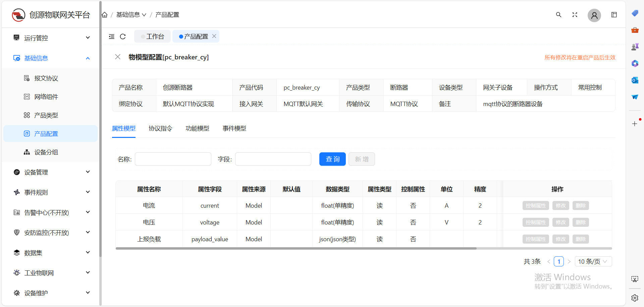Click the blue collections tag icon in Edge sidebar
This screenshot has width=644, height=307.
635,13
